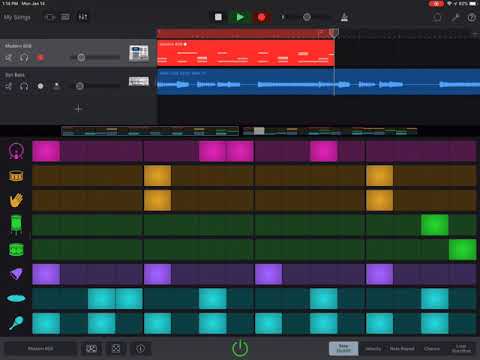Viewport: 480px width, 360px height.
Task: Open the help question mark icon
Action: tap(472, 17)
